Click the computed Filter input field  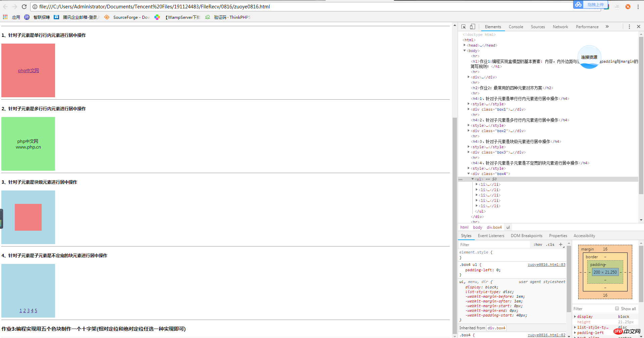point(593,308)
